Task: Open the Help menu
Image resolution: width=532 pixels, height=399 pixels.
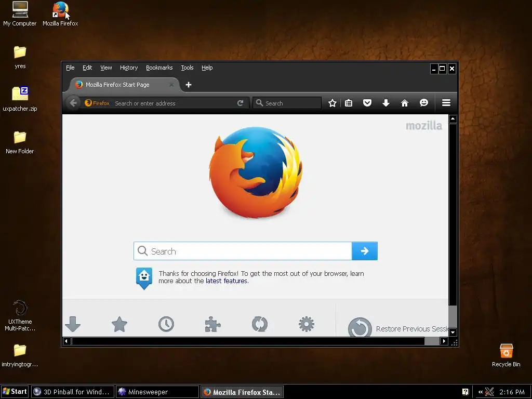Action: [207, 68]
